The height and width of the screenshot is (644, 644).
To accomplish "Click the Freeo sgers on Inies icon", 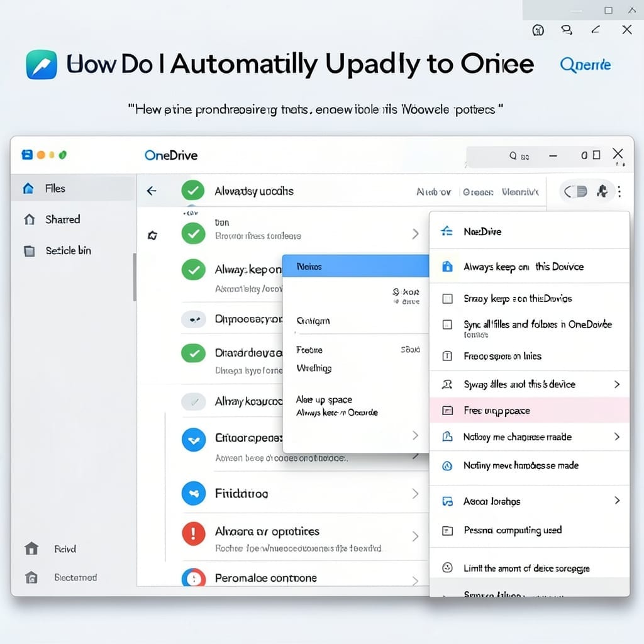I will click(x=447, y=356).
